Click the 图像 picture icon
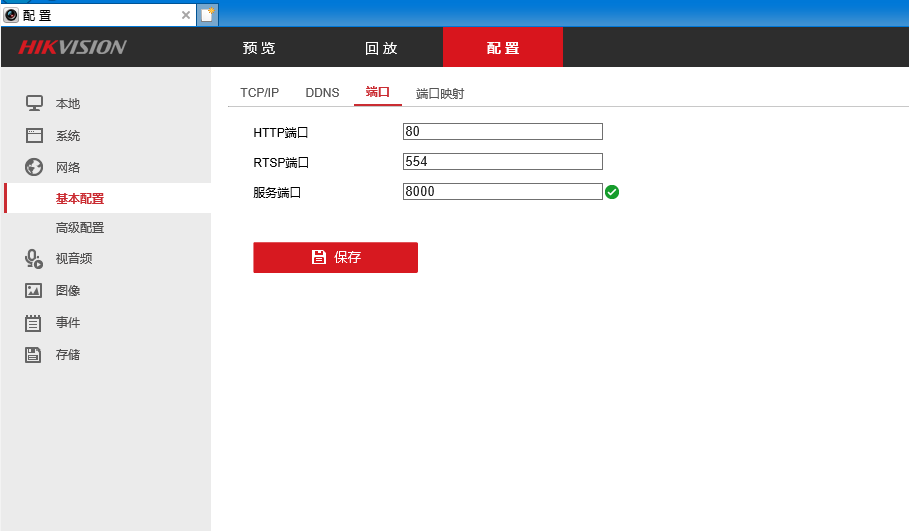 34,290
